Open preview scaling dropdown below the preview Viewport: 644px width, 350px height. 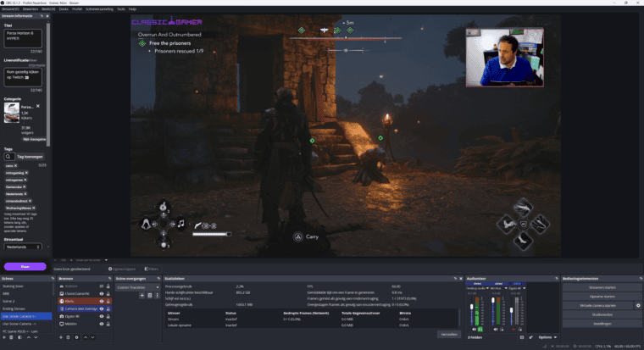pos(106,260)
